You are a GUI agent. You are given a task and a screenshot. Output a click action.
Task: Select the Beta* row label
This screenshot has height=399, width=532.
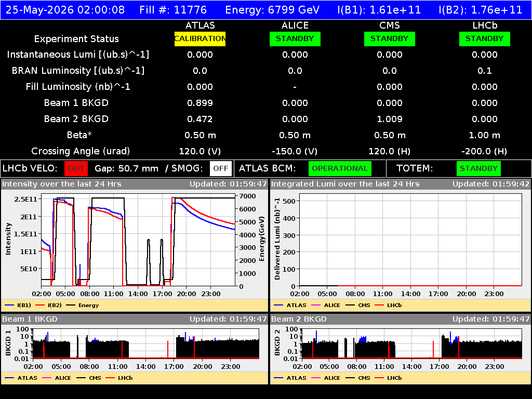79,135
